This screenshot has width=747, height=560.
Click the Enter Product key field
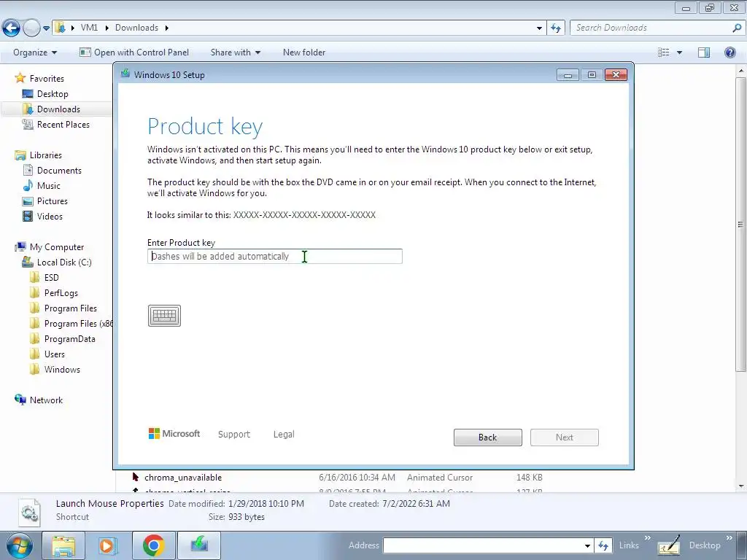[x=275, y=256]
